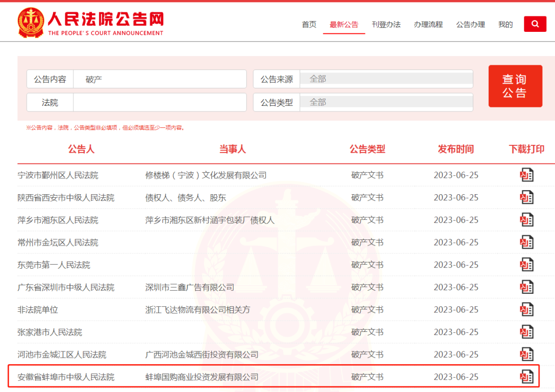Click the 下载打印 column header
Image resolution: width=555 pixels, height=392 pixels.
pos(527,149)
